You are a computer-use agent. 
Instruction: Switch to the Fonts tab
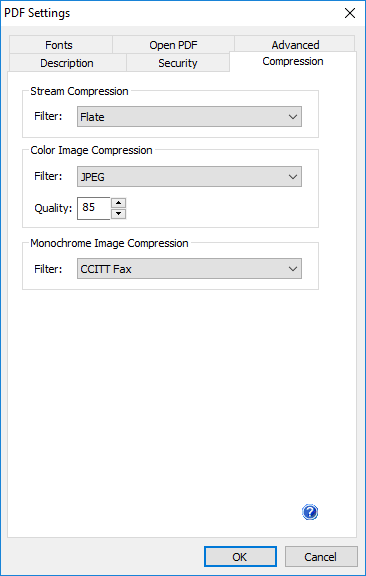click(61, 45)
